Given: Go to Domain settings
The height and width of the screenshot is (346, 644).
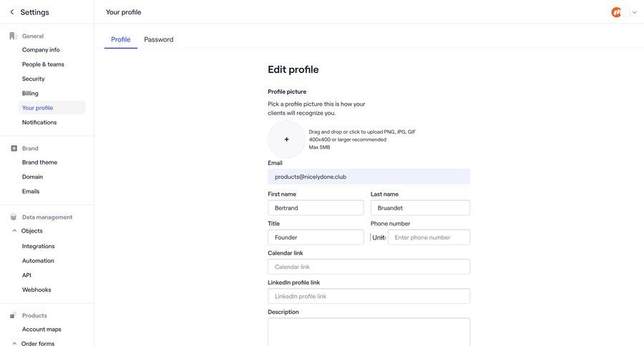Looking at the screenshot, I should tap(32, 177).
